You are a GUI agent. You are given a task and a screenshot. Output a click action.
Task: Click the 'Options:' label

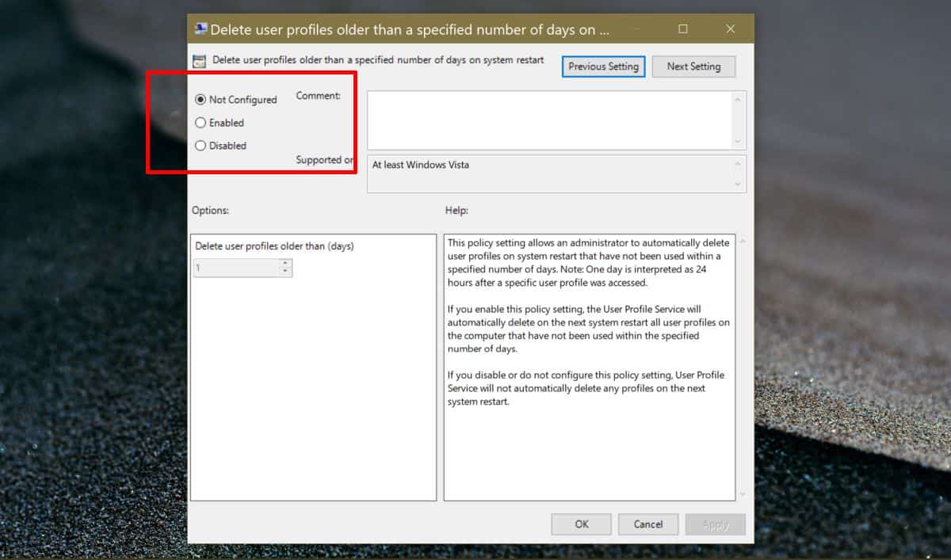[x=210, y=211]
